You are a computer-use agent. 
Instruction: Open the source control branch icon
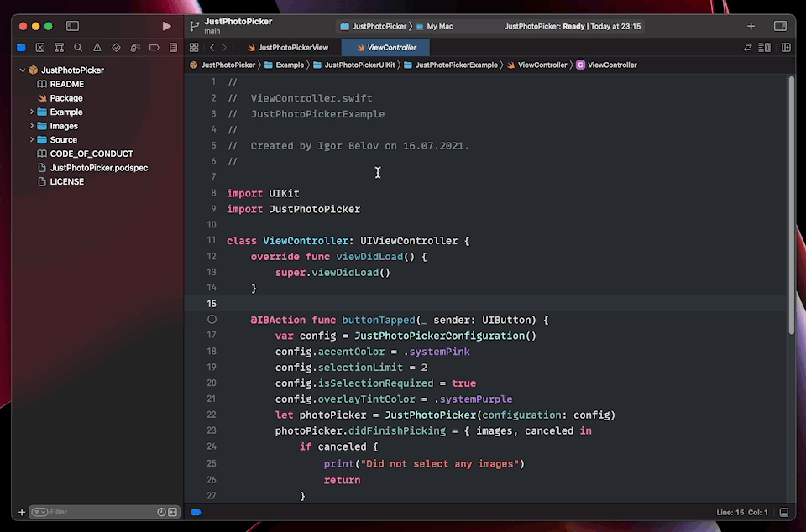tap(194, 26)
